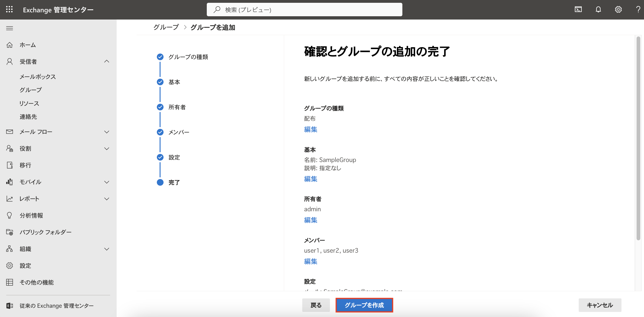The width and height of the screenshot is (644, 317).
Task: Click 編集 under 基本 section
Action: pyautogui.click(x=310, y=179)
